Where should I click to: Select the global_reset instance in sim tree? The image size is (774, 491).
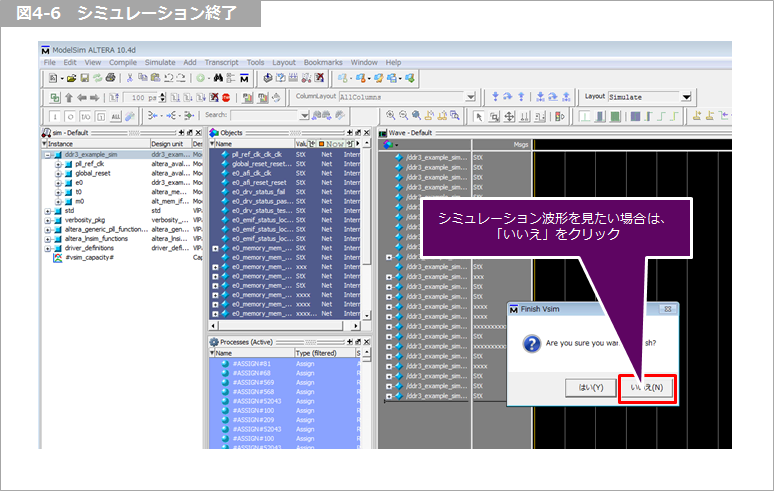[92, 174]
